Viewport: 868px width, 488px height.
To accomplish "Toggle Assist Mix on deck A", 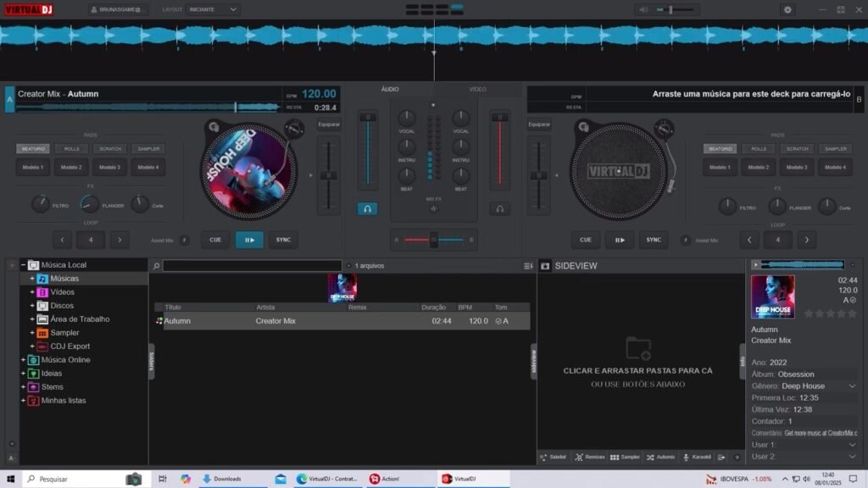I will 184,240.
